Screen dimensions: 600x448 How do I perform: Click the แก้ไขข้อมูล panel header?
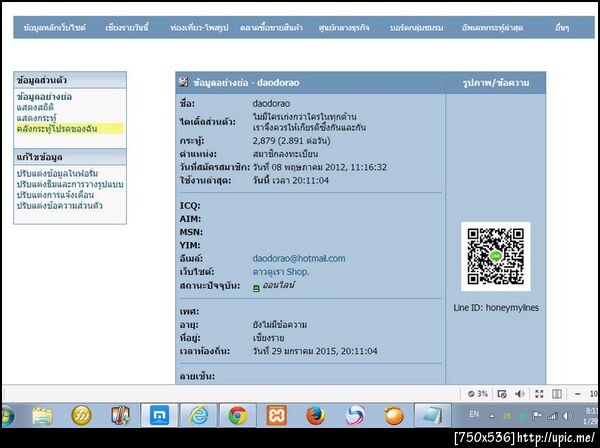tap(70, 157)
